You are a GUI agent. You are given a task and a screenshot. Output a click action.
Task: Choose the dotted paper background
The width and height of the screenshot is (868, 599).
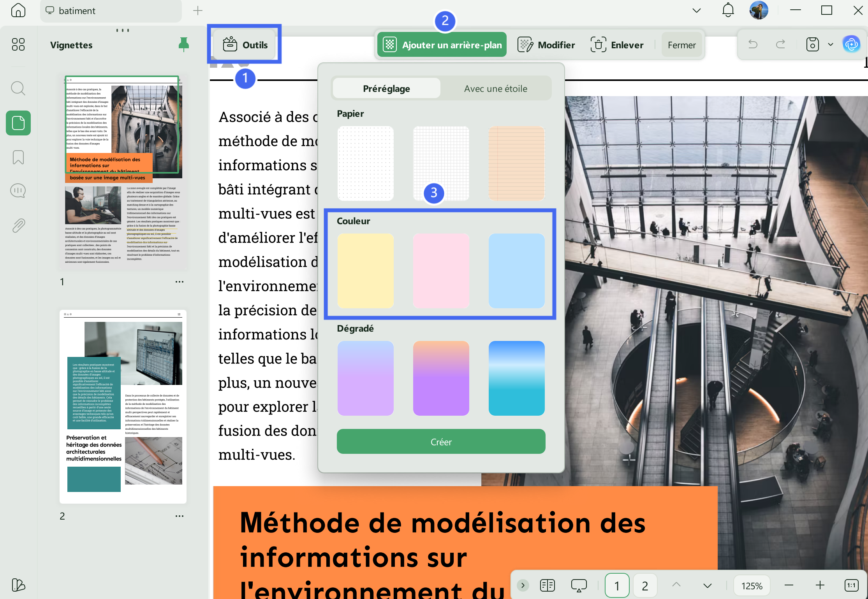click(x=366, y=163)
